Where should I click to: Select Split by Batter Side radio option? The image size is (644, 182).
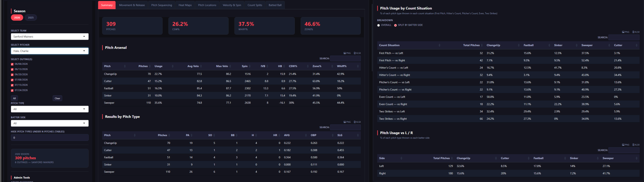pyautogui.click(x=395, y=25)
